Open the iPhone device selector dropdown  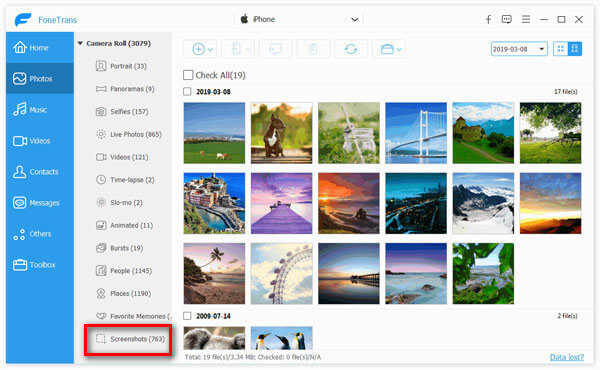tap(299, 19)
